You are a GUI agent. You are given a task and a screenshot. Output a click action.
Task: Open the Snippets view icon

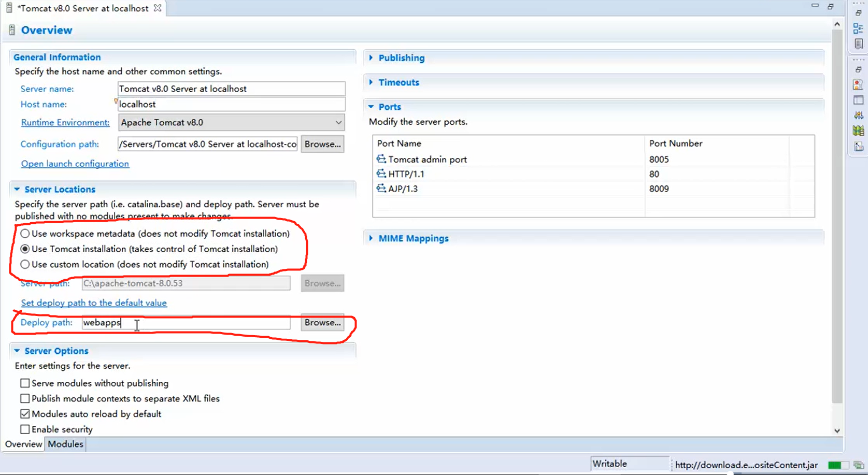click(858, 147)
